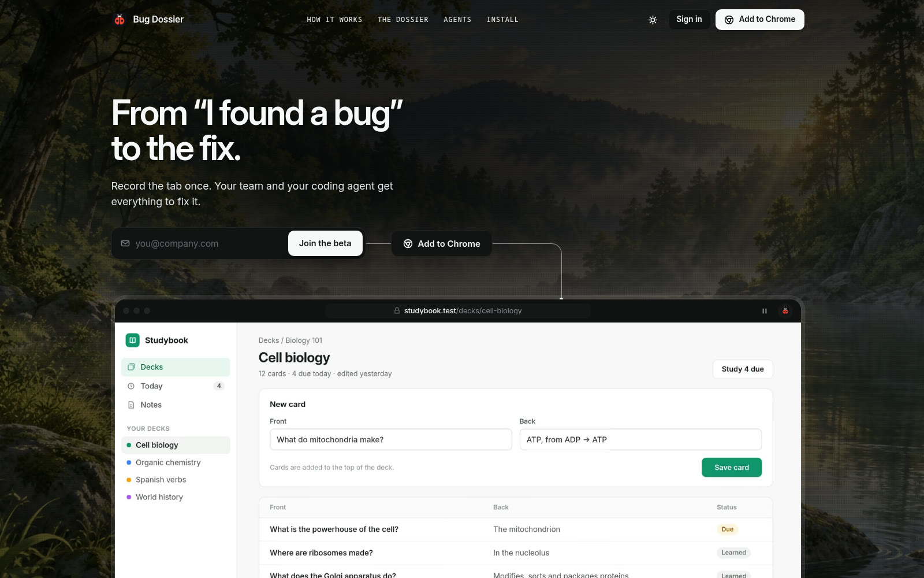This screenshot has height=578, width=924.
Task: Click the studybook.test address bar
Action: (x=457, y=311)
